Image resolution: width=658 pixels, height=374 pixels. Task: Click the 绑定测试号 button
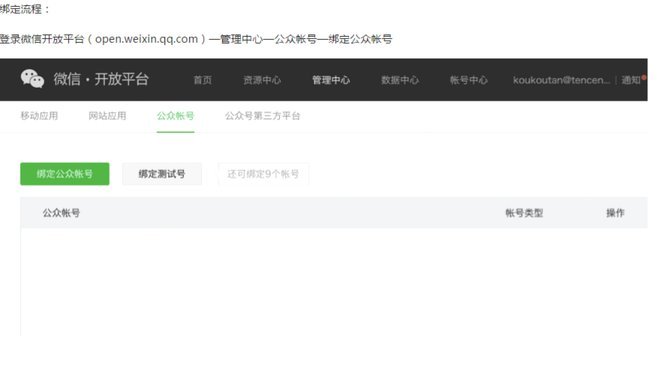(162, 174)
